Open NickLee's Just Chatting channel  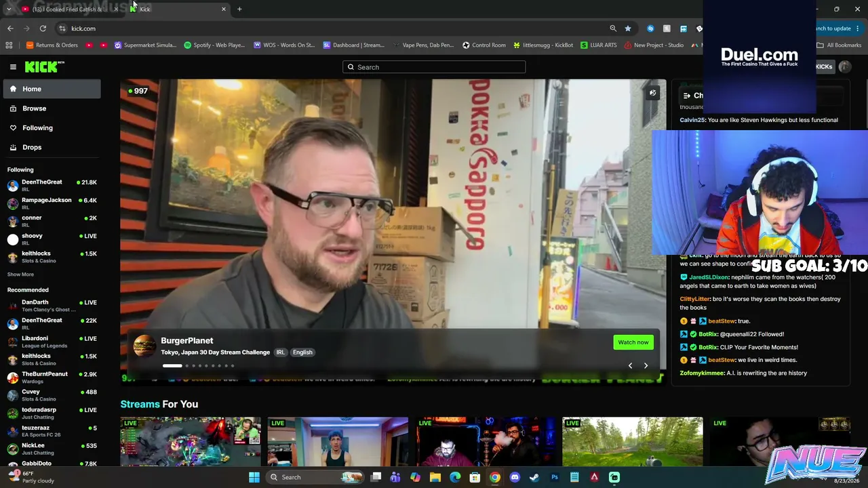(x=52, y=449)
